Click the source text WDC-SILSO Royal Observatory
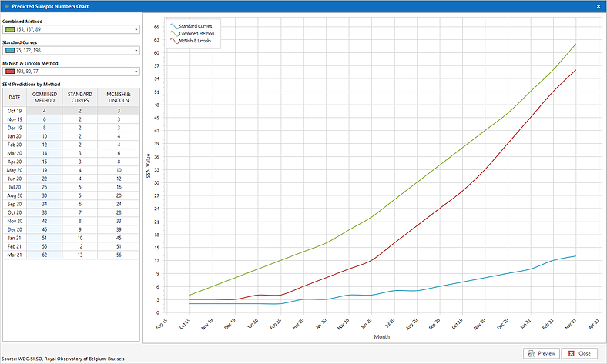Image resolution: width=607 pixels, height=364 pixels. pyautogui.click(x=63, y=359)
